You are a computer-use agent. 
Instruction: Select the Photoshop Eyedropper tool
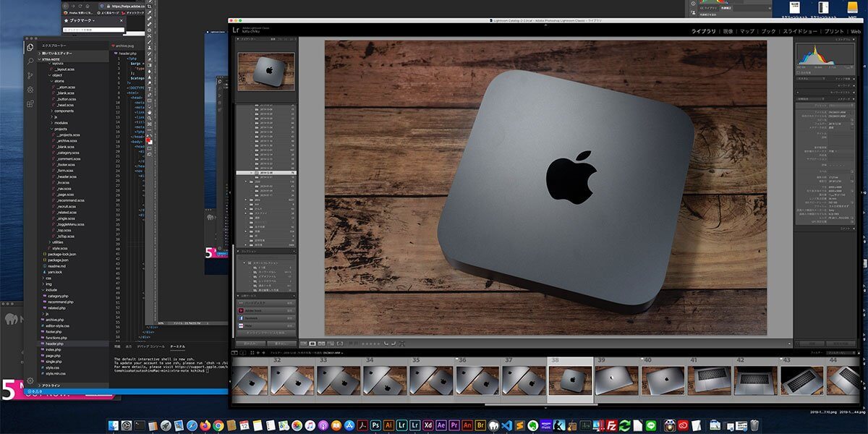[150, 12]
